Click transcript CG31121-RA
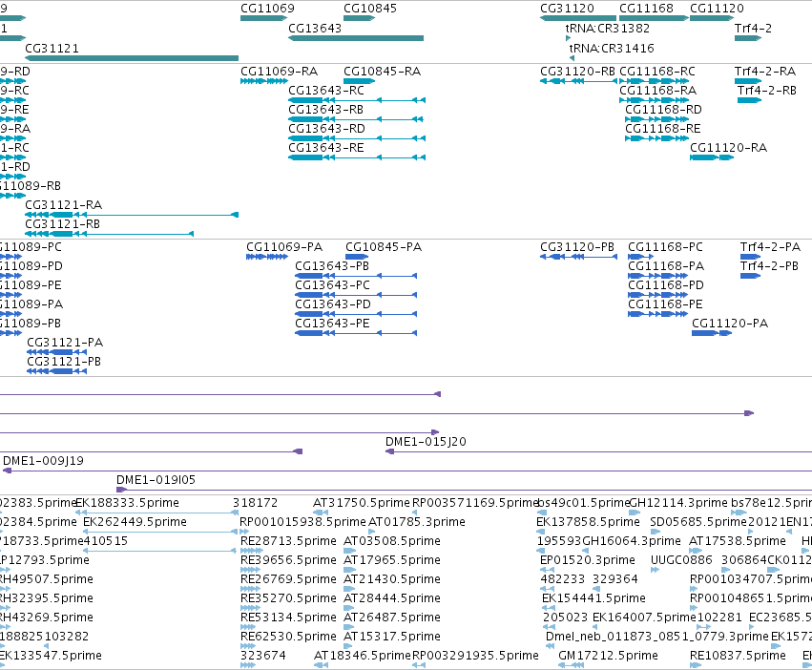Viewport: 812px width, 670px height. click(64, 205)
